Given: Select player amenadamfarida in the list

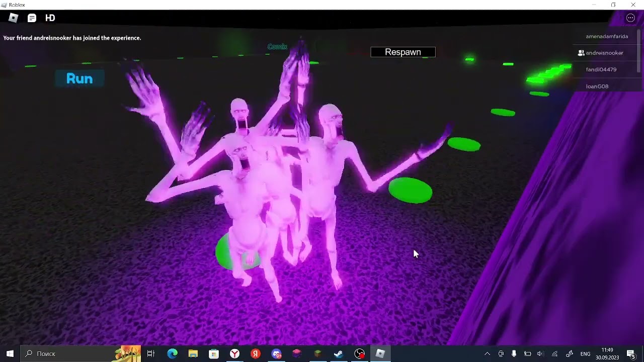Looking at the screenshot, I should [607, 36].
